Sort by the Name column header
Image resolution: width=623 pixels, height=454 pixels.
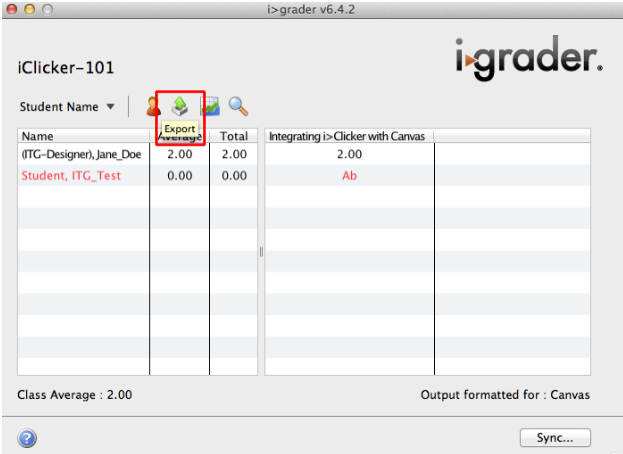coord(83,136)
